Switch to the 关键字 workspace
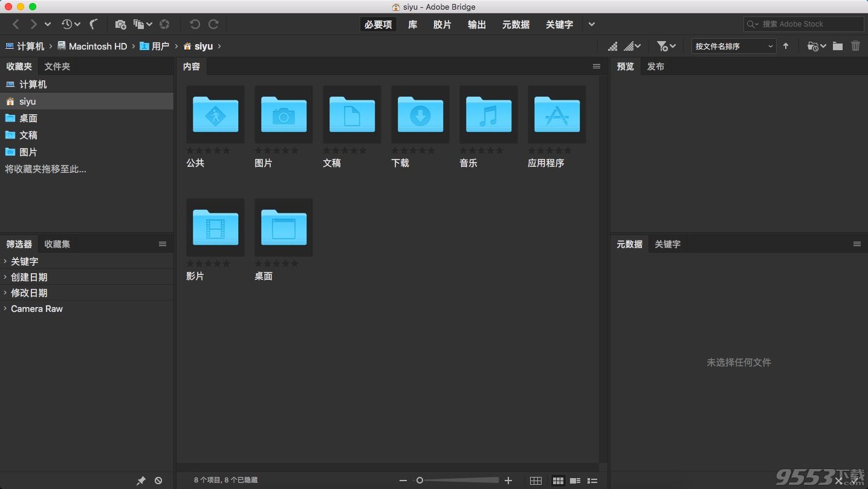This screenshot has height=489, width=868. point(559,24)
